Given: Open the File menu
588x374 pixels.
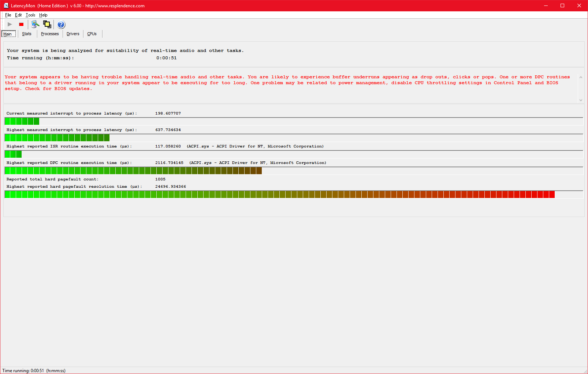Looking at the screenshot, I should pos(8,15).
